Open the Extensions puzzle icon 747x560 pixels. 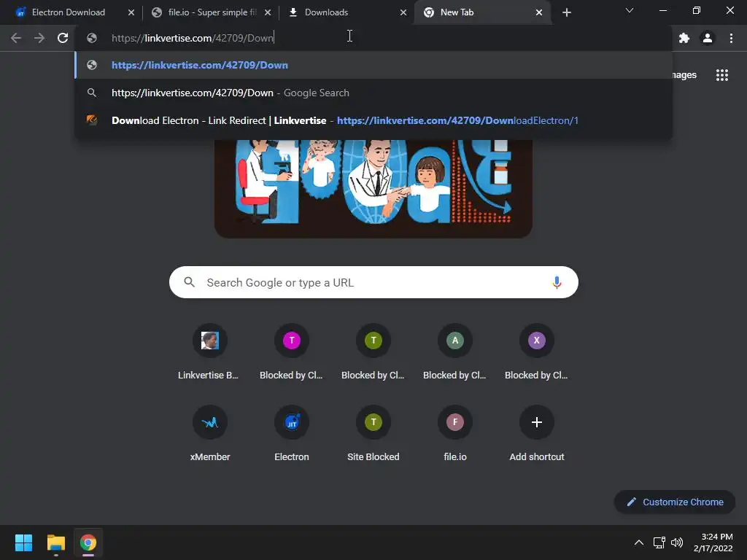coord(684,38)
